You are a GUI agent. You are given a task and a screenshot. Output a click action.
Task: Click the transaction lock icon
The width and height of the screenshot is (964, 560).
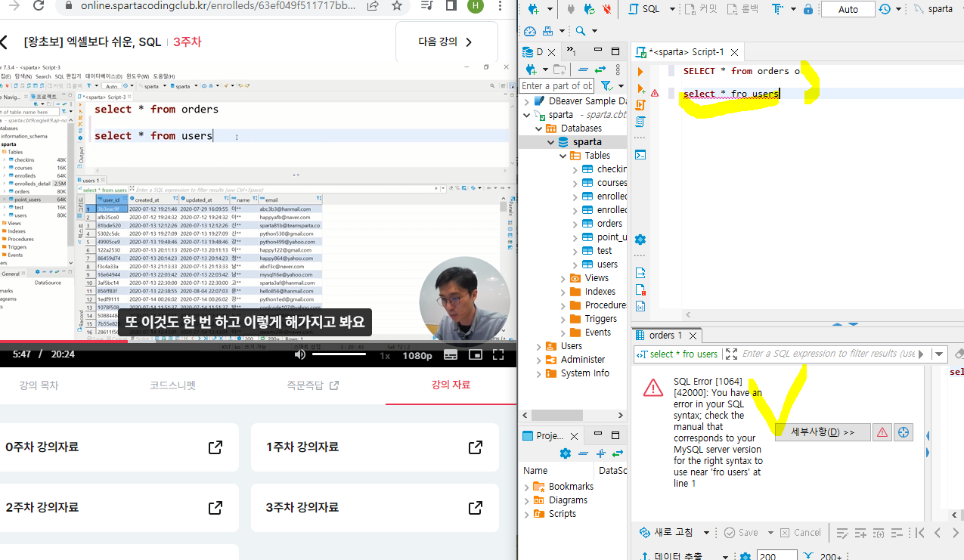point(808,10)
